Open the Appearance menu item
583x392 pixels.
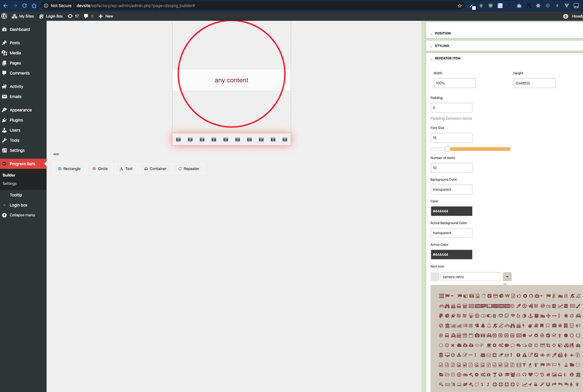tap(21, 110)
